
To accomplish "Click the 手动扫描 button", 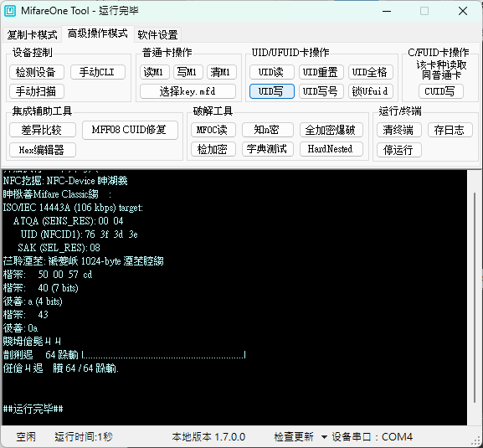I will (36, 91).
